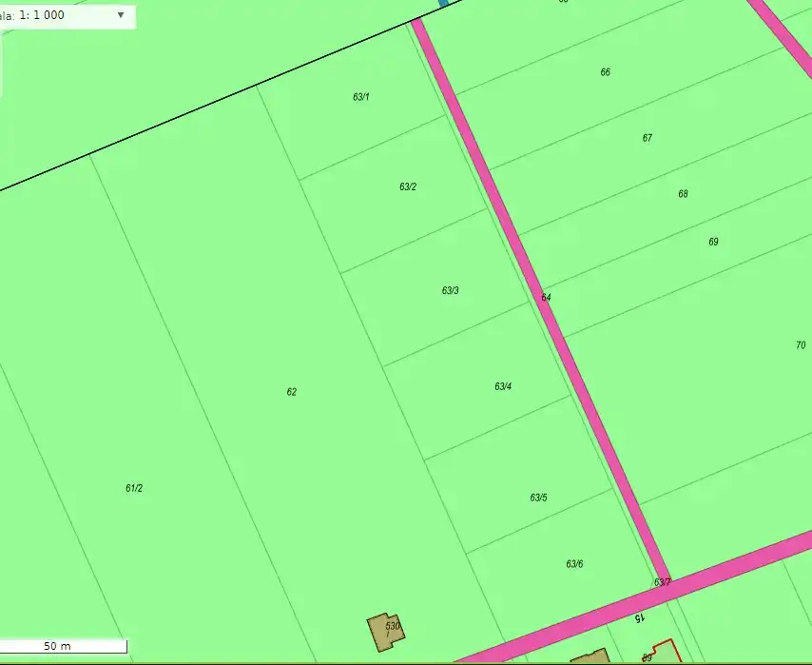Select the large parcel 62
This screenshot has height=665, width=812.
(x=291, y=392)
